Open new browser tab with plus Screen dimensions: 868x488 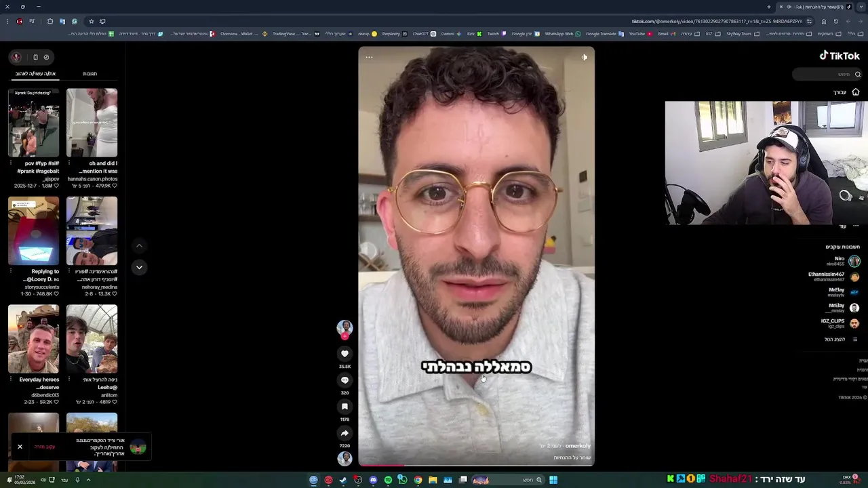(769, 7)
